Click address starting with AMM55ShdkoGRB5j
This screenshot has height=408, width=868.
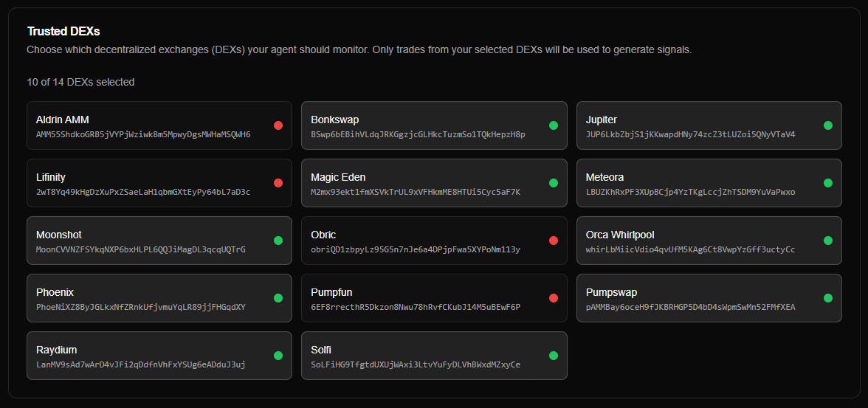point(143,134)
